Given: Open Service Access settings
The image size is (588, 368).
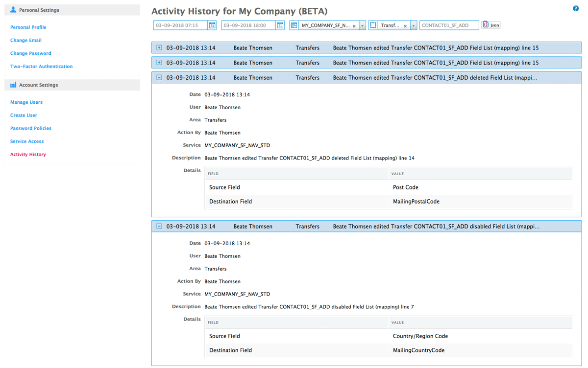Looking at the screenshot, I should click(27, 141).
